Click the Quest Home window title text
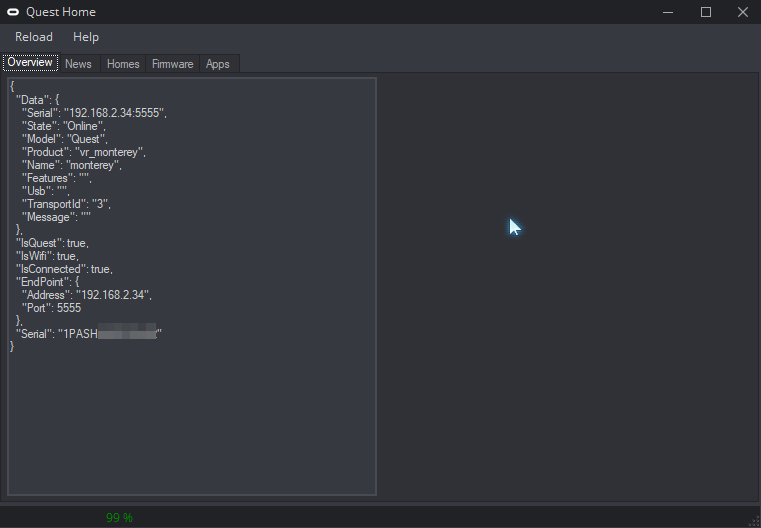 (61, 12)
